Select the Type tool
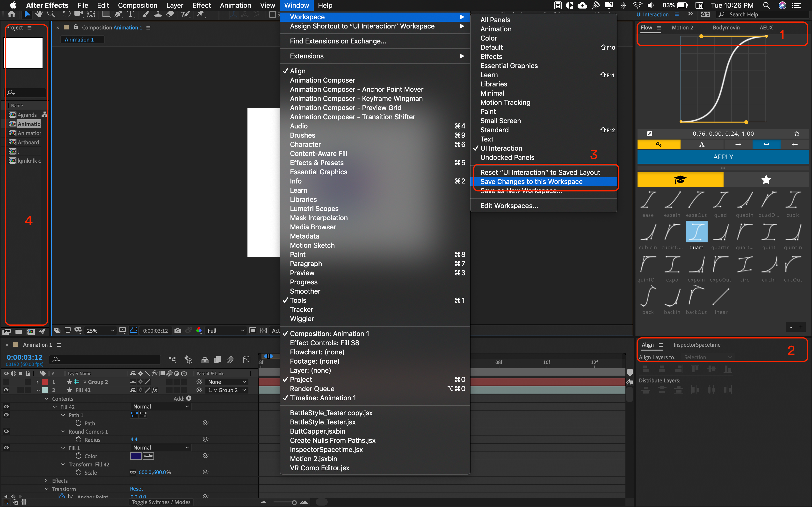Screen dimensions: 812x507 click(130, 14)
